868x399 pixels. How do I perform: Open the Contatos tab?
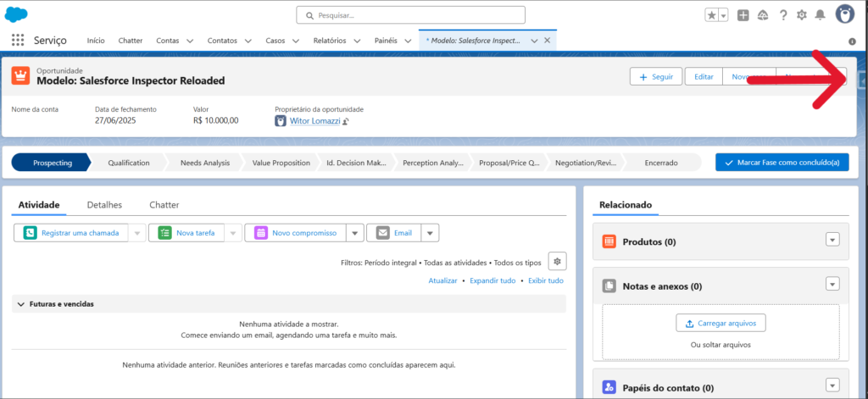coord(222,41)
